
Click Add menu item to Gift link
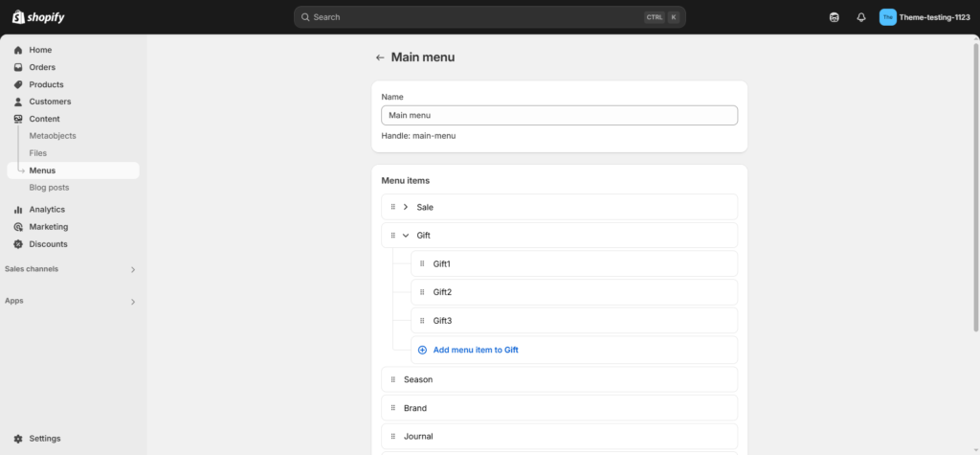(476, 350)
